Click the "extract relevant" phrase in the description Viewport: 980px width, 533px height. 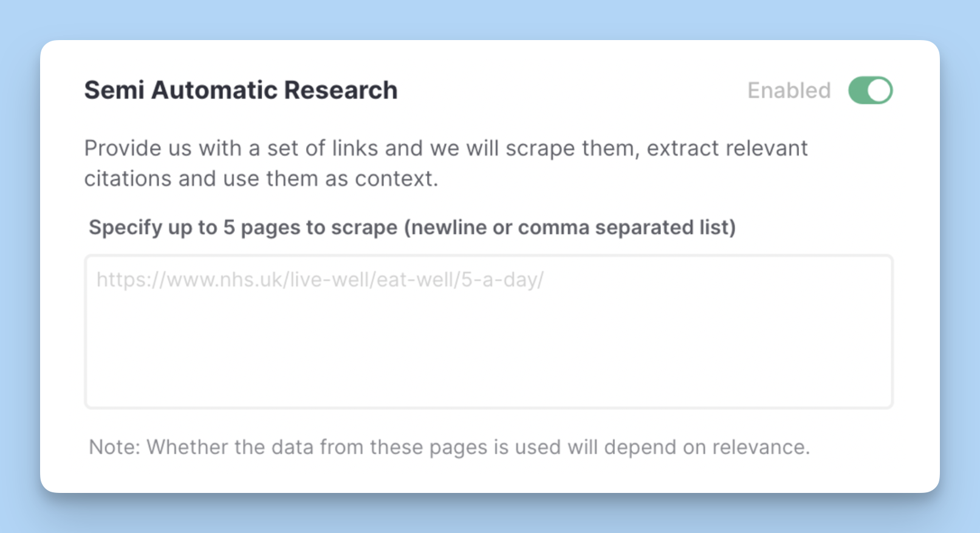point(727,149)
